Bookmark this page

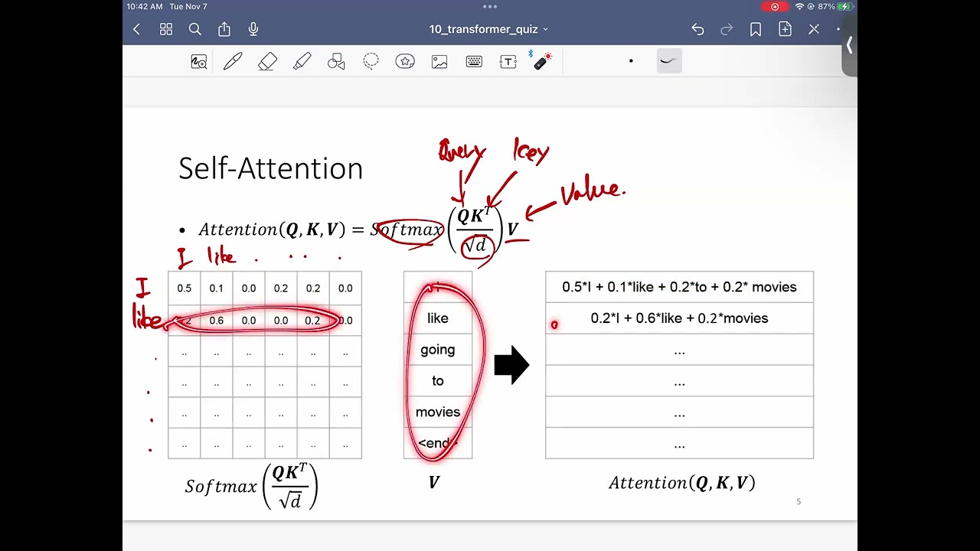(756, 29)
